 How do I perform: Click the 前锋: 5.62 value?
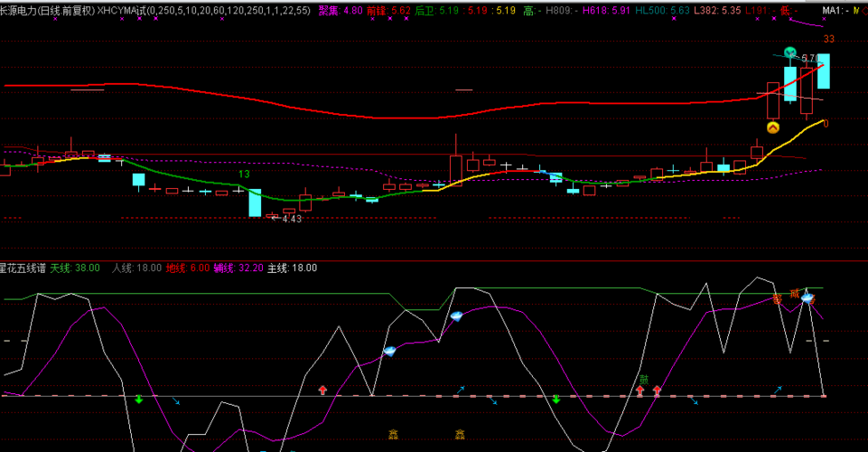[388, 11]
